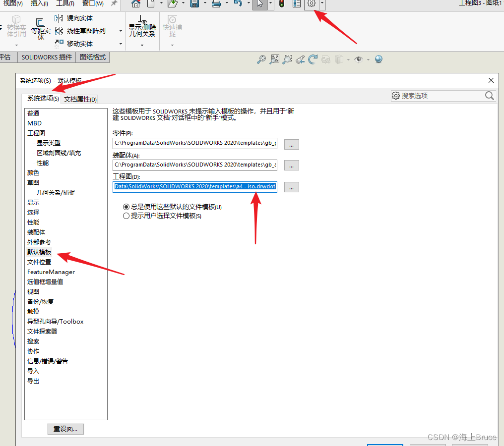Click Zoom to Fit icon
Image resolution: width=504 pixels, height=446 pixels.
(274, 59)
